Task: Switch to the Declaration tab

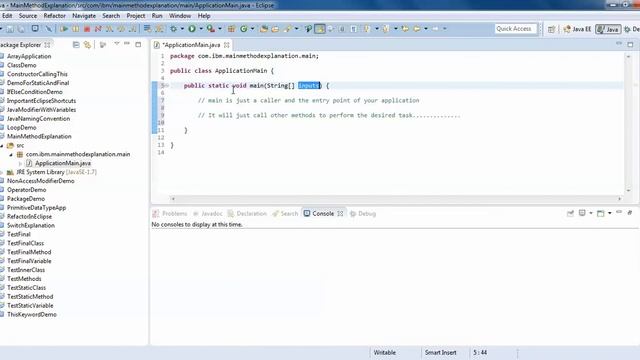Action: tap(247, 213)
